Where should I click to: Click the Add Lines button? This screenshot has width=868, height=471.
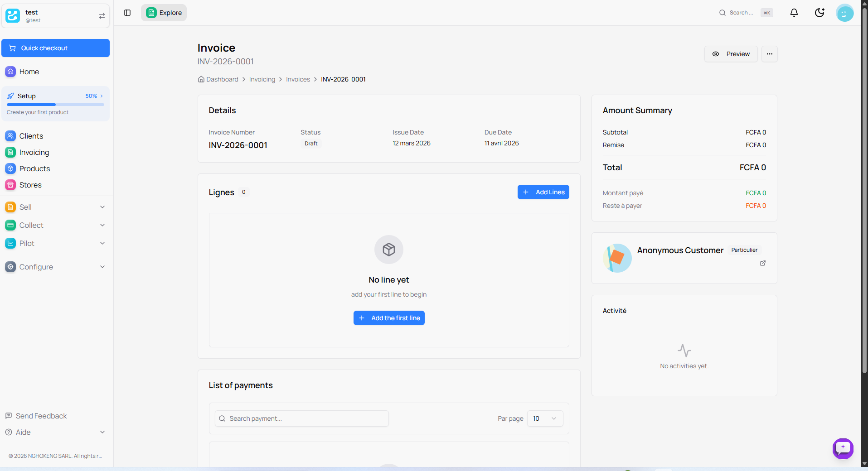[x=543, y=192]
